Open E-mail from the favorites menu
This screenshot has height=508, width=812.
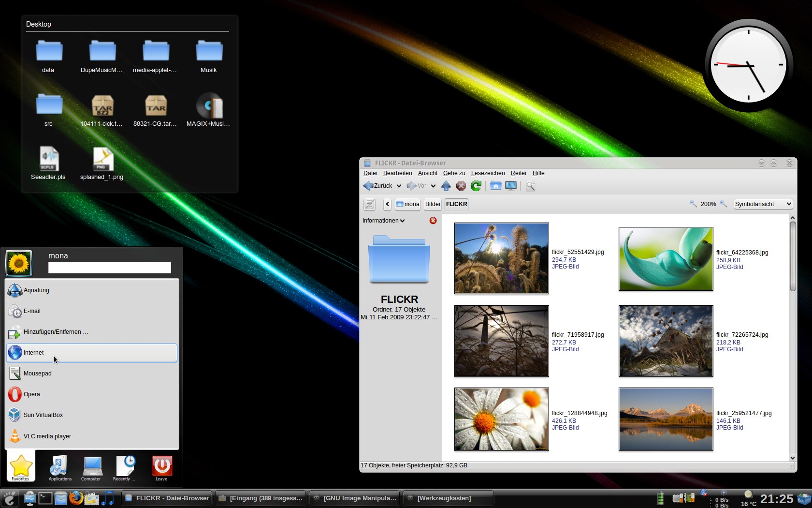92,311
